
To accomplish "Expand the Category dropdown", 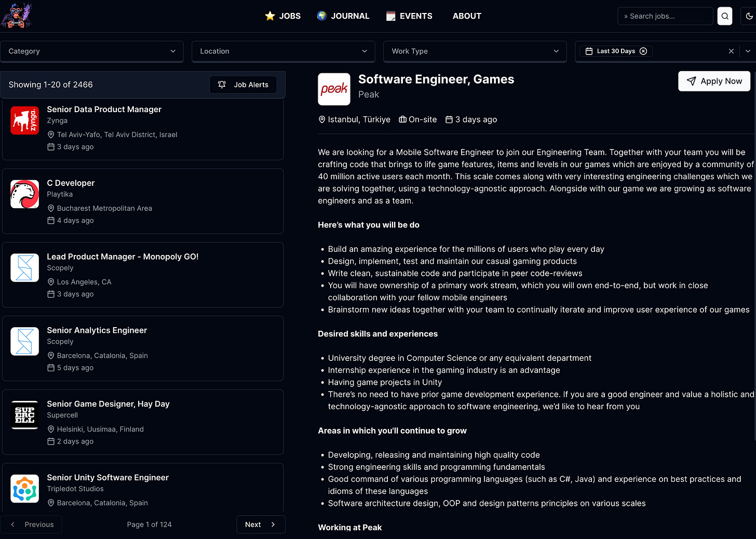I will (x=92, y=51).
